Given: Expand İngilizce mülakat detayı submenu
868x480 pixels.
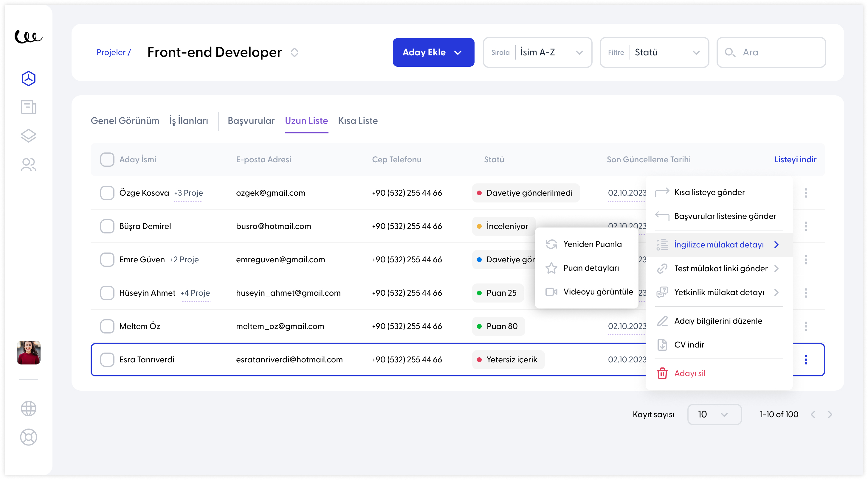Looking at the screenshot, I should [719, 245].
